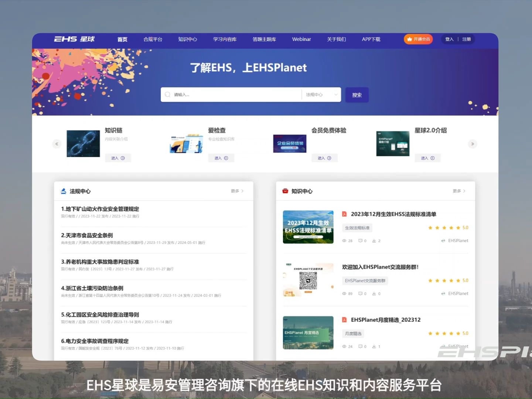
Task: Click the 月度精选 tag
Action: [353, 334]
